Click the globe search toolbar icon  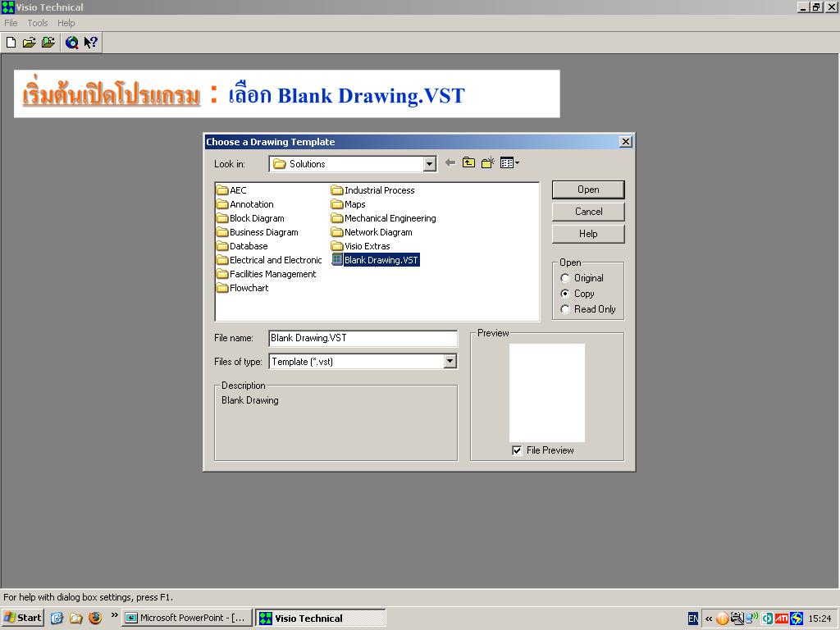(72, 43)
